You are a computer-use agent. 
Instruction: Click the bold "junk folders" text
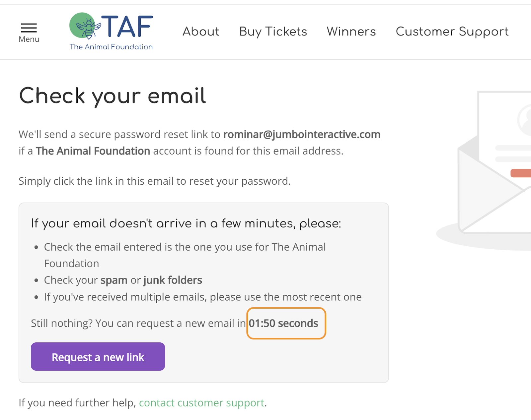coord(173,280)
